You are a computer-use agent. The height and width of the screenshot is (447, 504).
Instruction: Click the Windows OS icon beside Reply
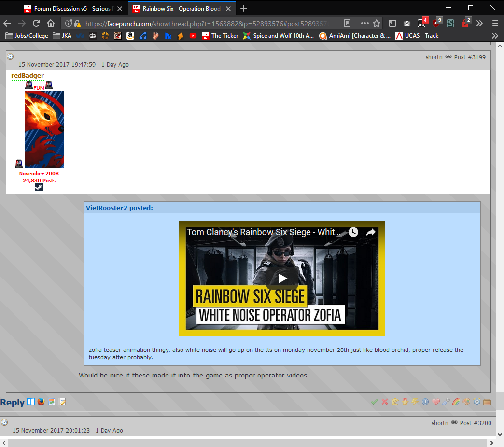click(31, 402)
